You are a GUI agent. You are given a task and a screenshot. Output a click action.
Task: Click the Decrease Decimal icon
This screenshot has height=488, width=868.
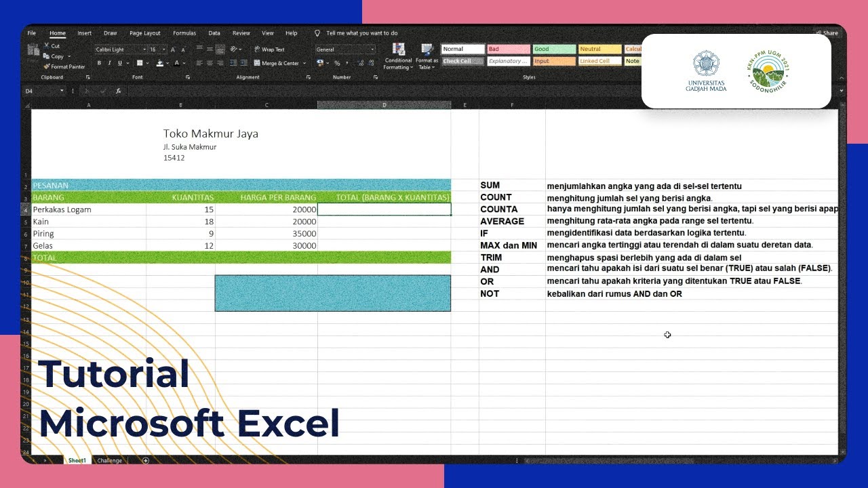371,63
